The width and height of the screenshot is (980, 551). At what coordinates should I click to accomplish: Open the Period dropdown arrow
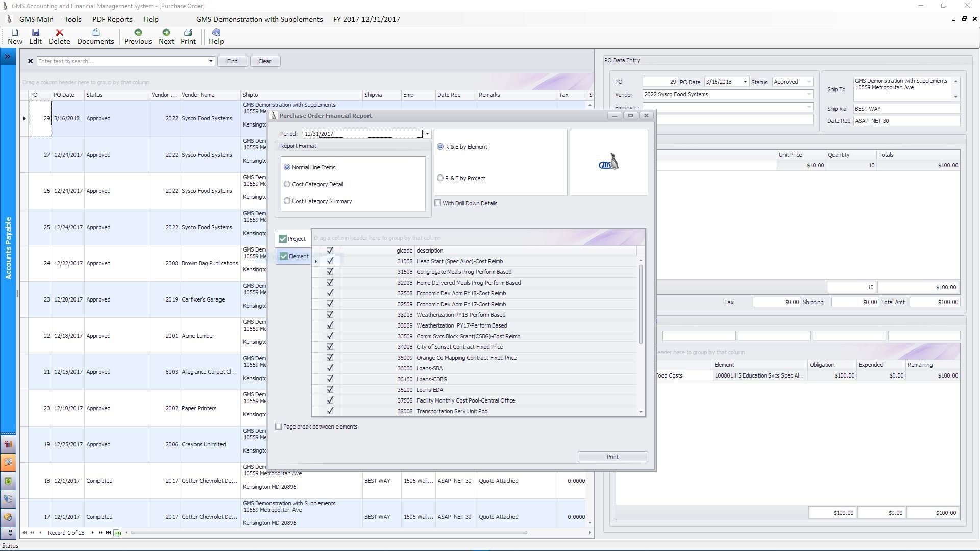pyautogui.click(x=427, y=134)
